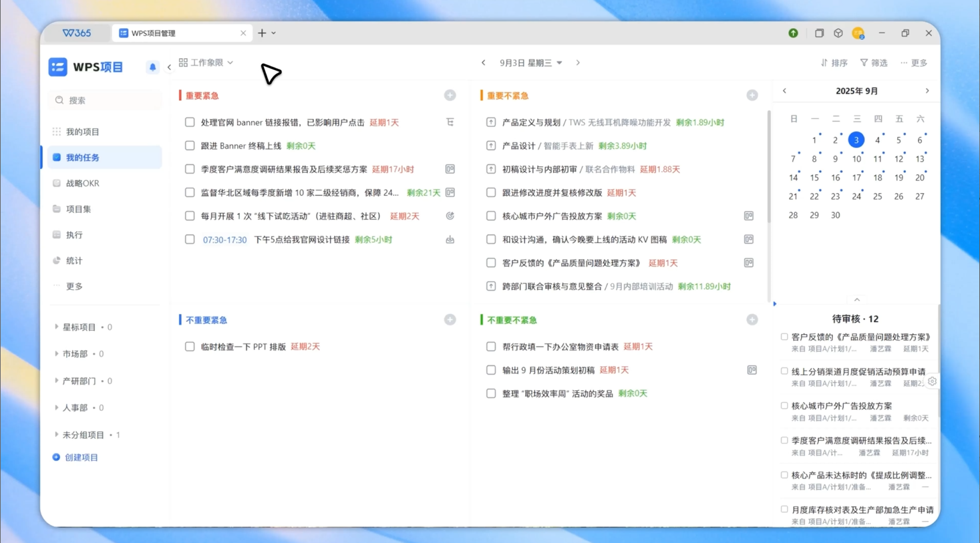This screenshot has width=980, height=543.
Task: Click the notification bell icon
Action: 152,67
